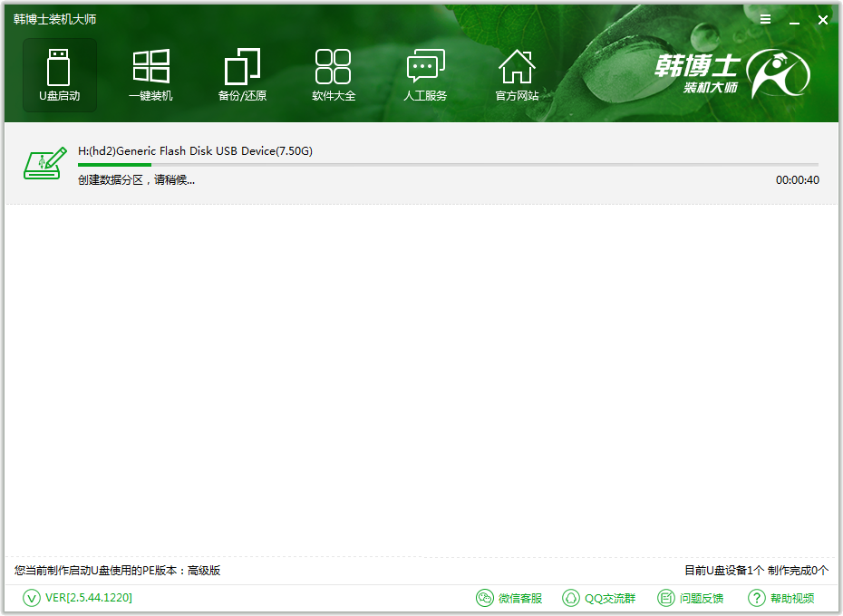Viewport: 843px width, 616px height.
Task: Open the QQ交流群 link
Action: pyautogui.click(x=610, y=598)
